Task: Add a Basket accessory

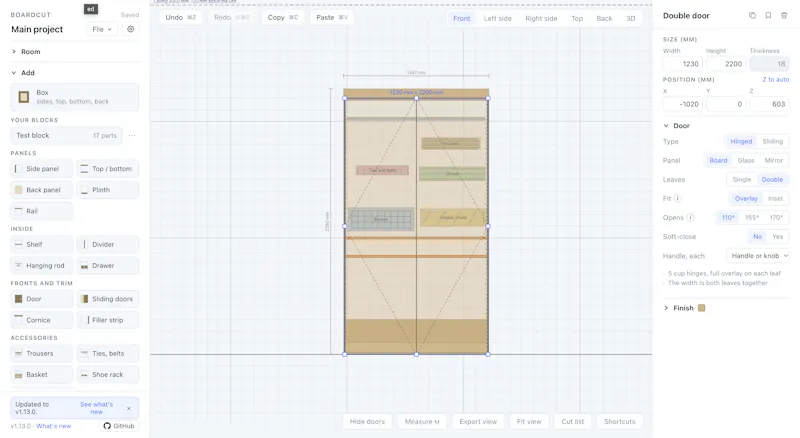Action: click(41, 375)
